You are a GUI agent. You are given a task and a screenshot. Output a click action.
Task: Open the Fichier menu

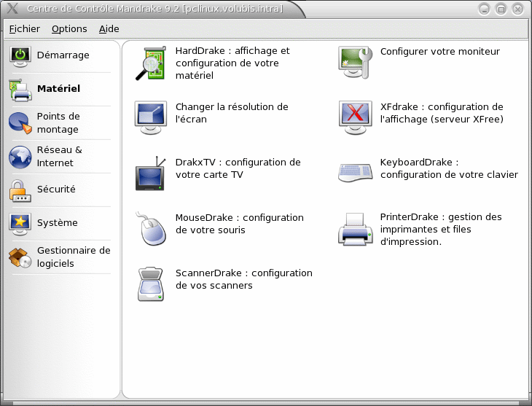tap(25, 29)
